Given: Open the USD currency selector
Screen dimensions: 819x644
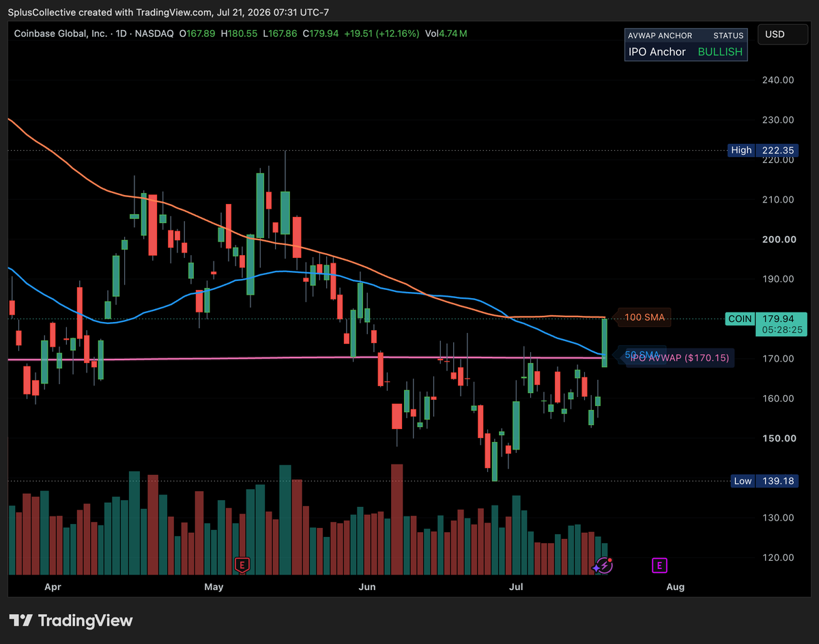Looking at the screenshot, I should pos(775,35).
